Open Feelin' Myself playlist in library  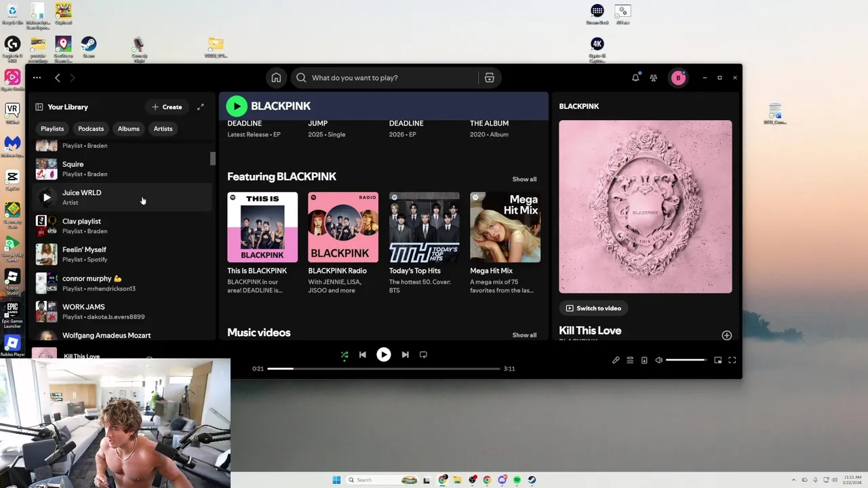tap(122, 254)
